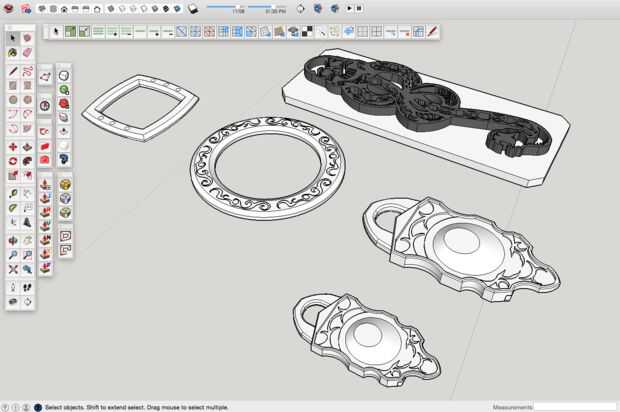Pick the Section Plane tool

27,302
